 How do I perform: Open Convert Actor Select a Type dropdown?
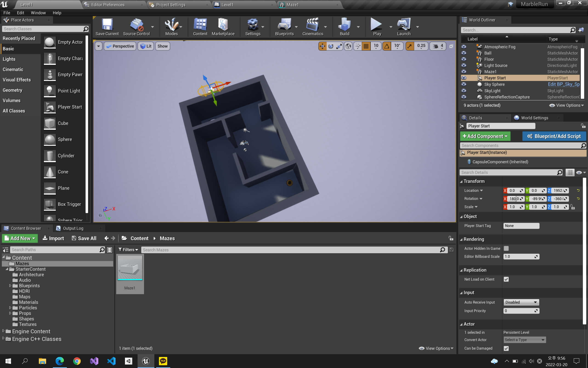(525, 340)
